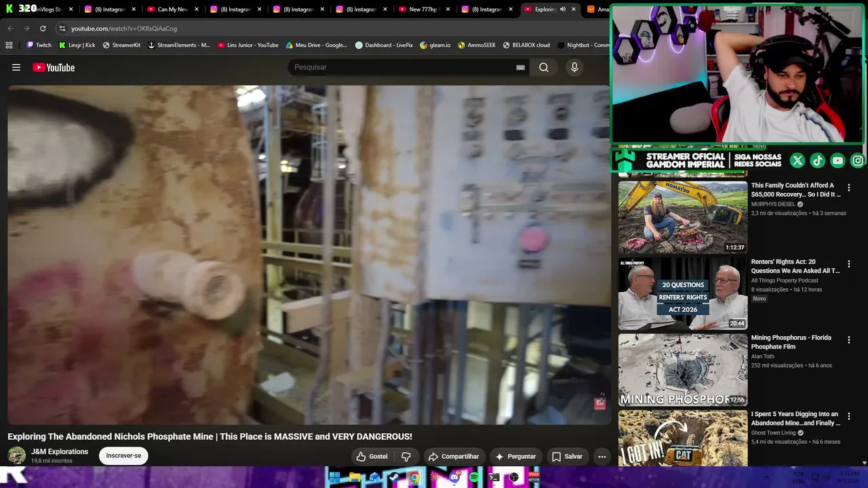Open the Linsjr | Kick bookmark
This screenshot has width=868, height=488.
[x=77, y=45]
